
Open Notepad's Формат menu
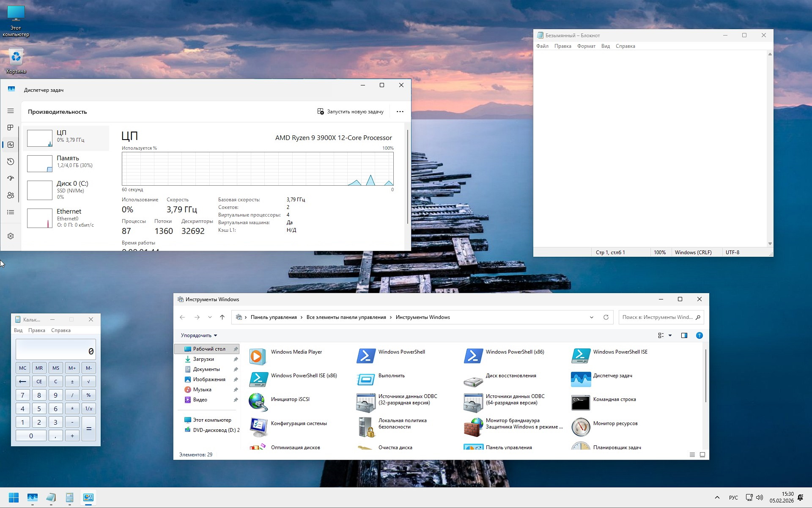[586, 46]
